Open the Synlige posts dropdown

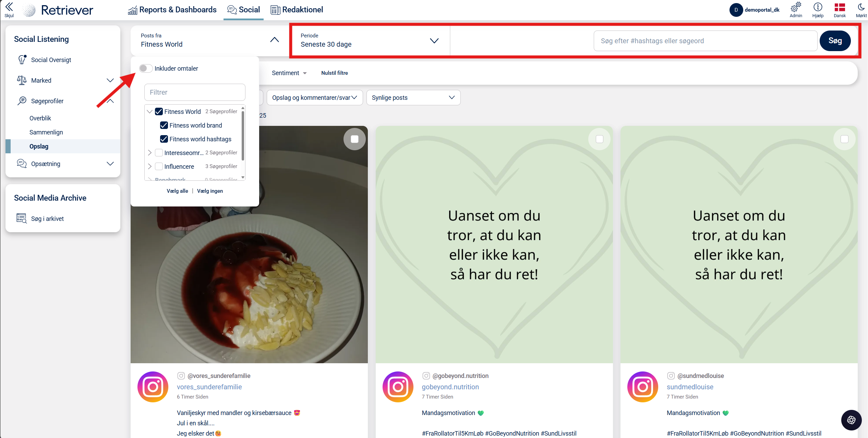tap(413, 98)
